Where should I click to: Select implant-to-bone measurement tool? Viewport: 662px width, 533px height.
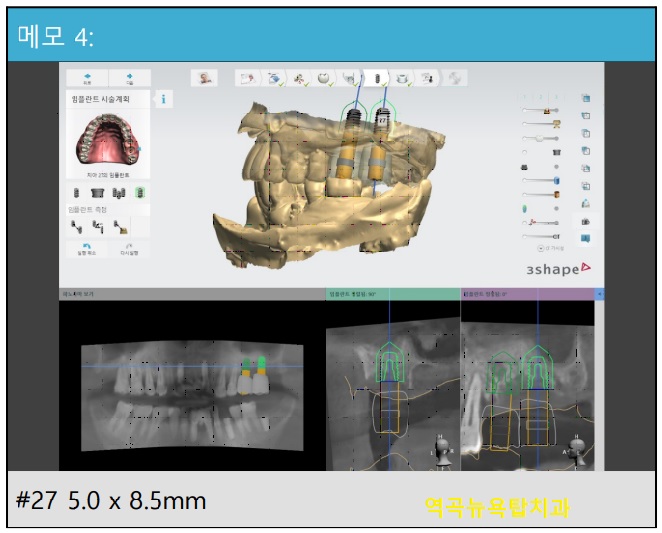(120, 228)
